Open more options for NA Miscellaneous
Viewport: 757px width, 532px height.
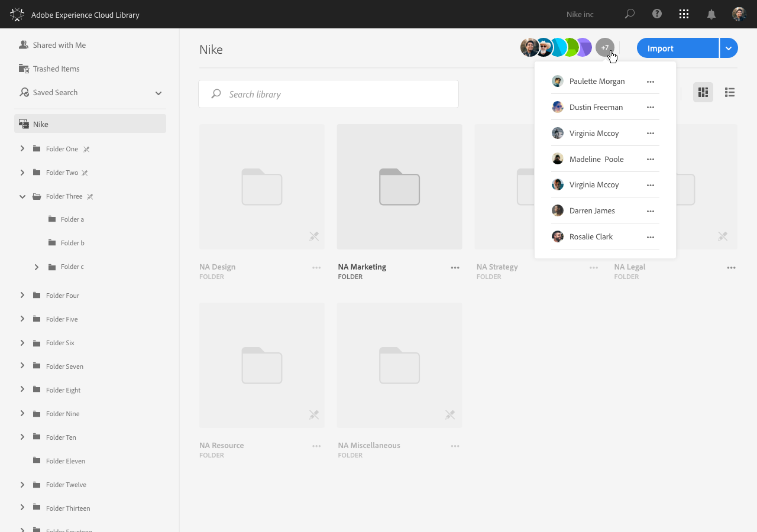(x=455, y=446)
